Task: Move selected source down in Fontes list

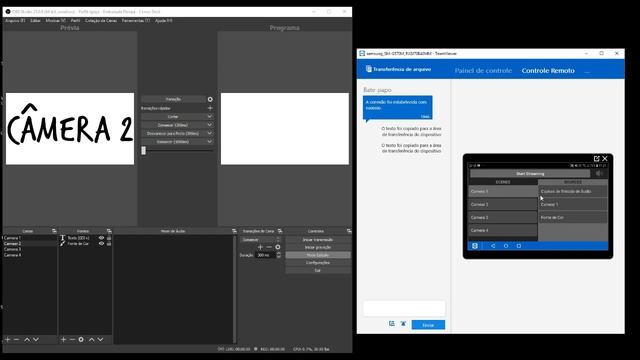Action: coord(100,339)
